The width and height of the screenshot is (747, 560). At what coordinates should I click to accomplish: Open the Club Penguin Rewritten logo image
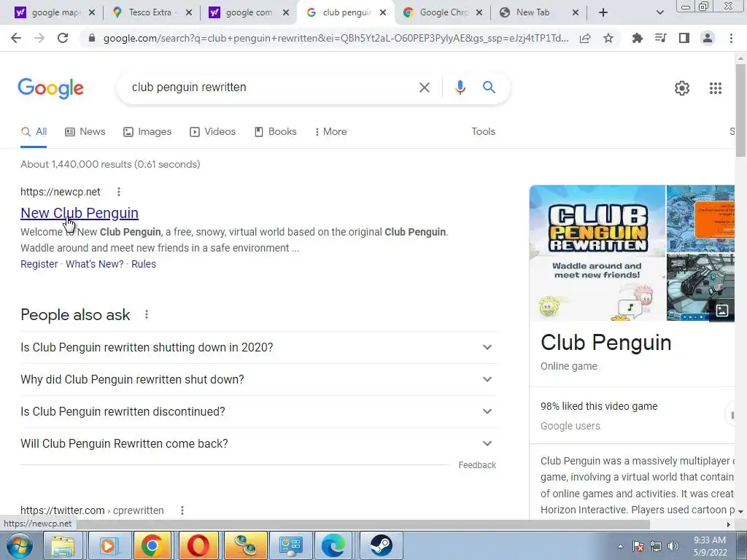pos(597,252)
